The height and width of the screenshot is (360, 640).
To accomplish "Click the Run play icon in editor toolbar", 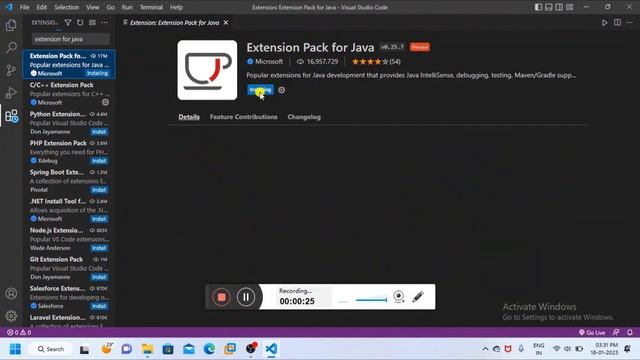I will (x=604, y=23).
